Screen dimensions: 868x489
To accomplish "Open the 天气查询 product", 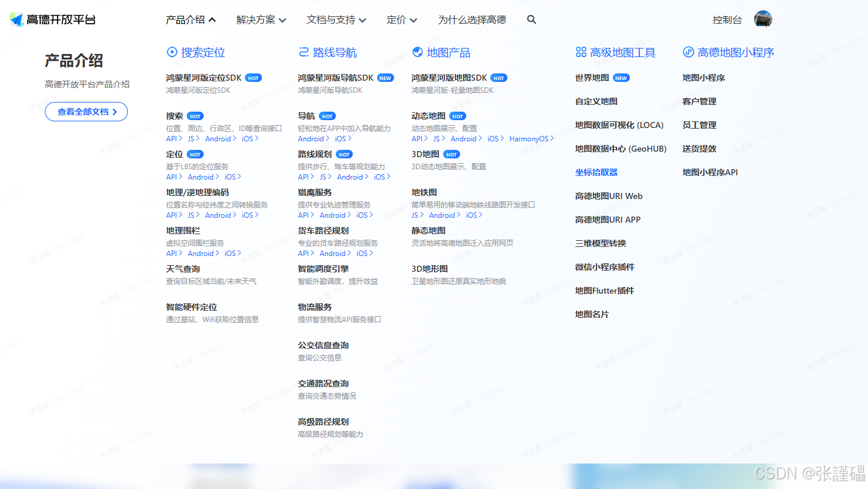I will point(183,269).
